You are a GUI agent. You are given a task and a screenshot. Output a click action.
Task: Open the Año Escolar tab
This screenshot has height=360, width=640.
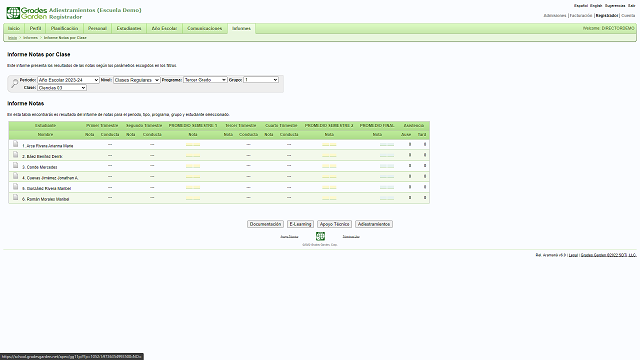164,28
